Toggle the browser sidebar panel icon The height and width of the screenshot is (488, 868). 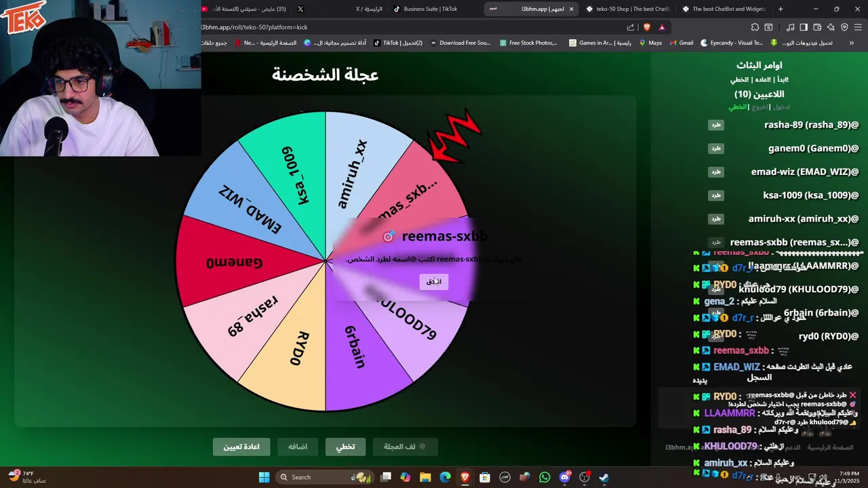804,27
